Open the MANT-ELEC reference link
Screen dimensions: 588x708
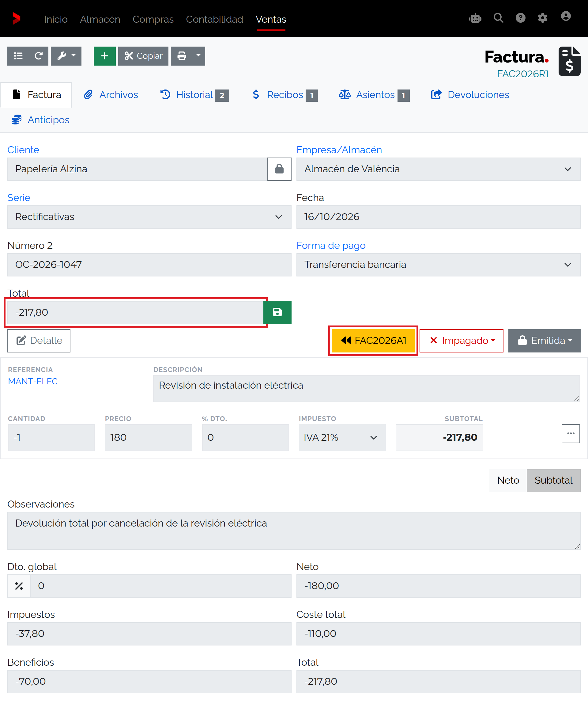click(x=33, y=381)
